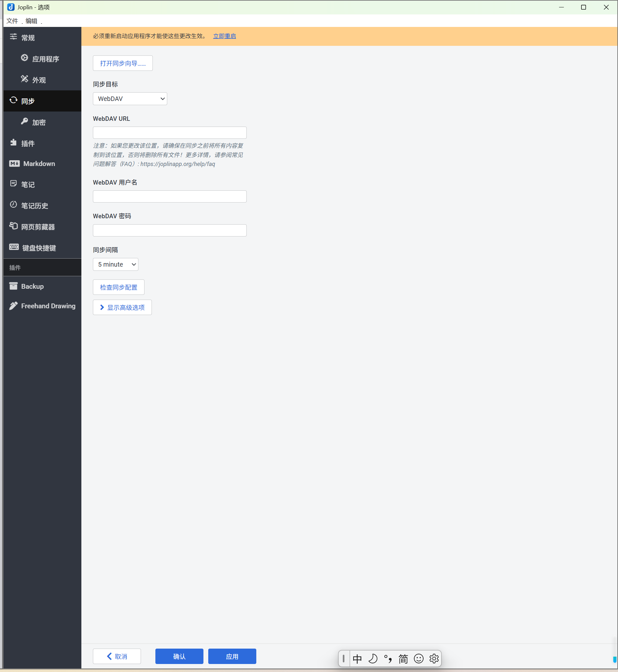Open the 笔记历史 settings section
618x672 pixels.
click(x=43, y=205)
